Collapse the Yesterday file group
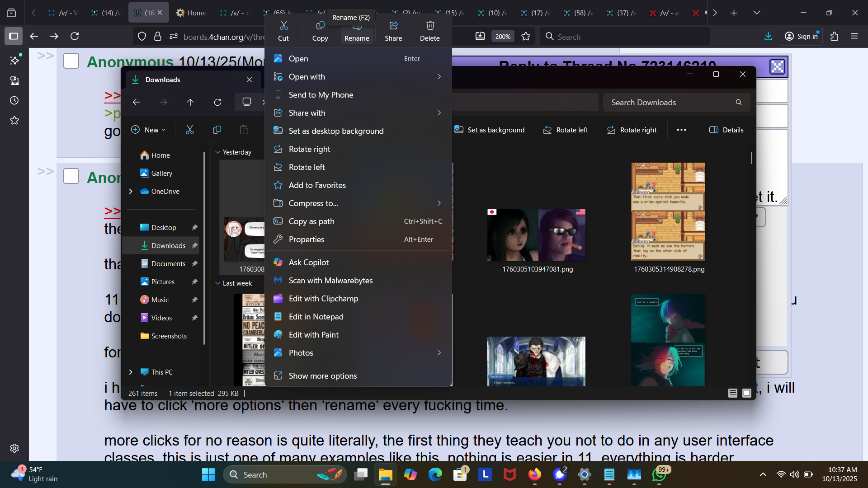 point(218,152)
